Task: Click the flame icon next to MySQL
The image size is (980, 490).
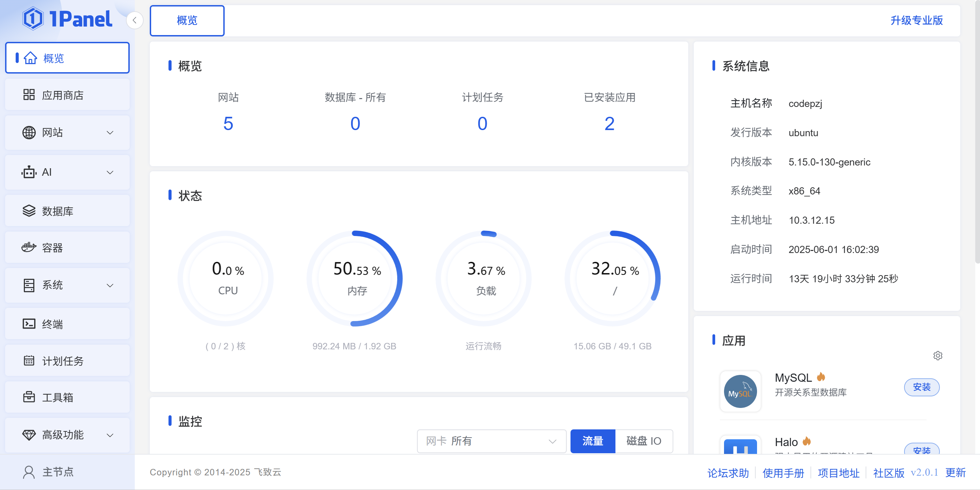Action: click(821, 377)
